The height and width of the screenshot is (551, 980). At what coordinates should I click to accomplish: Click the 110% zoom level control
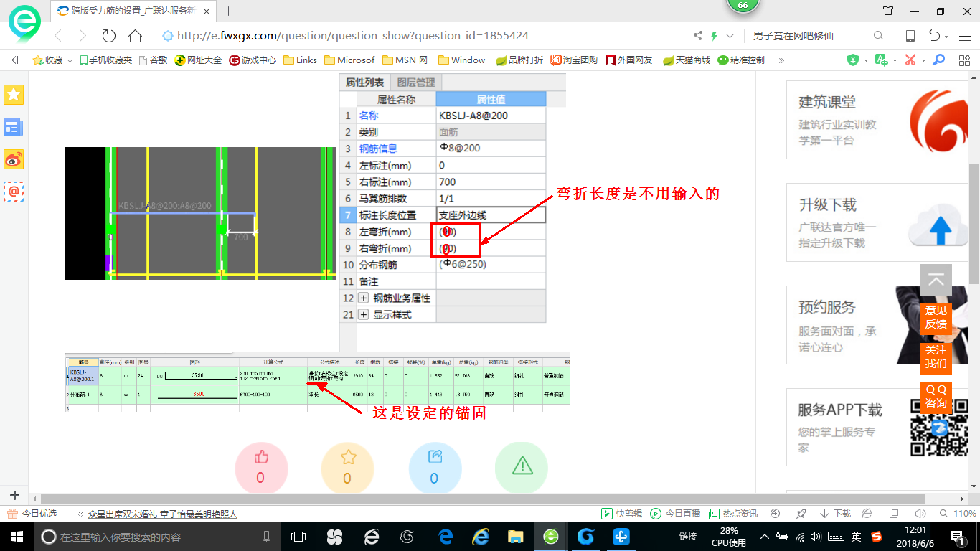coord(958,514)
